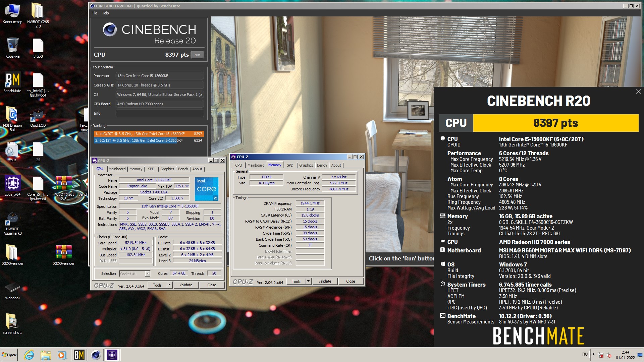Click the Info input field in Cinebench
This screenshot has height=362, width=644.
[x=160, y=113]
